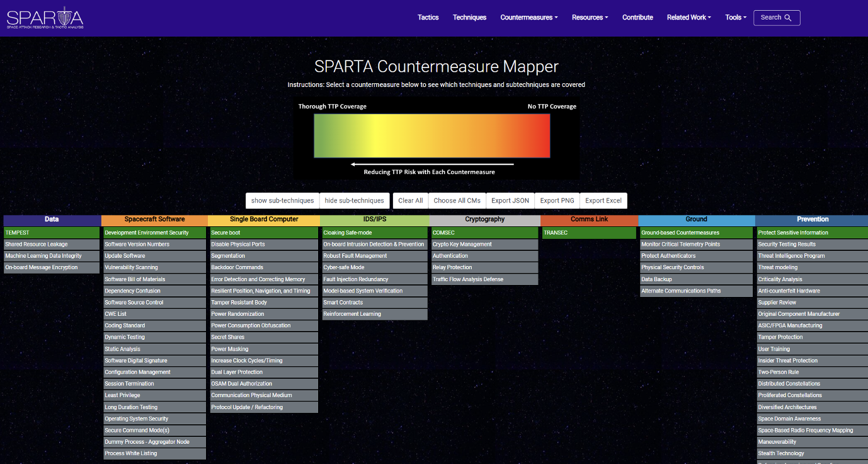The image size is (868, 464).
Task: Select Static Analysis countermeasure
Action: (x=155, y=349)
